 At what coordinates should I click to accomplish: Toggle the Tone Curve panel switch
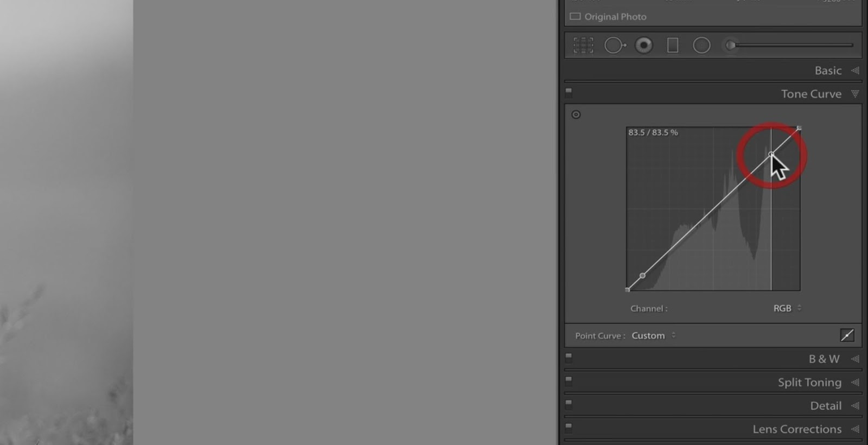tap(569, 92)
